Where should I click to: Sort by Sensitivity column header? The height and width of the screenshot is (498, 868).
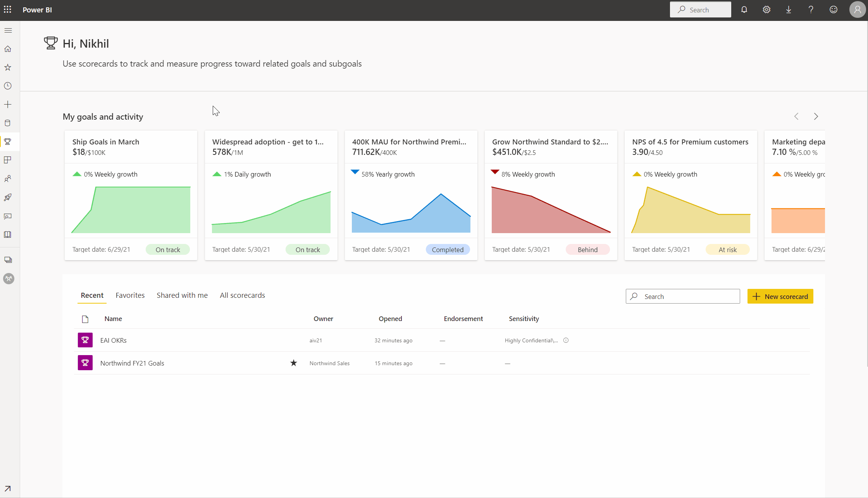[x=524, y=319]
